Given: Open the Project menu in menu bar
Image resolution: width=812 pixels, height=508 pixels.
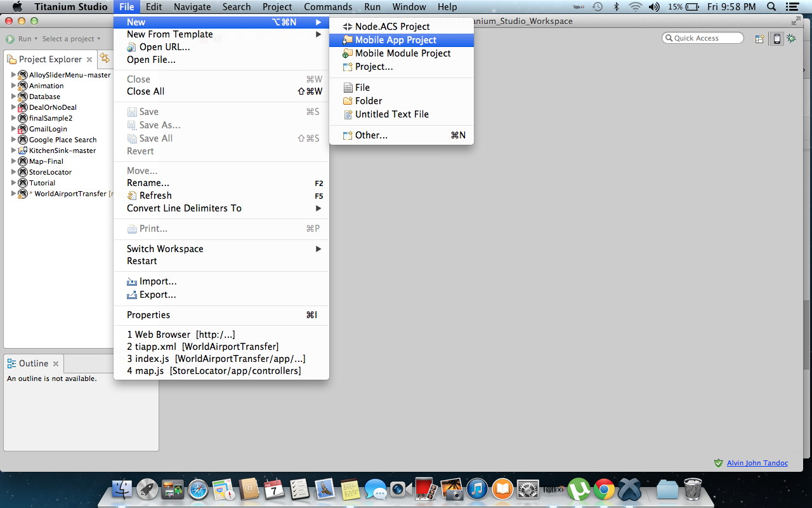Looking at the screenshot, I should [277, 7].
